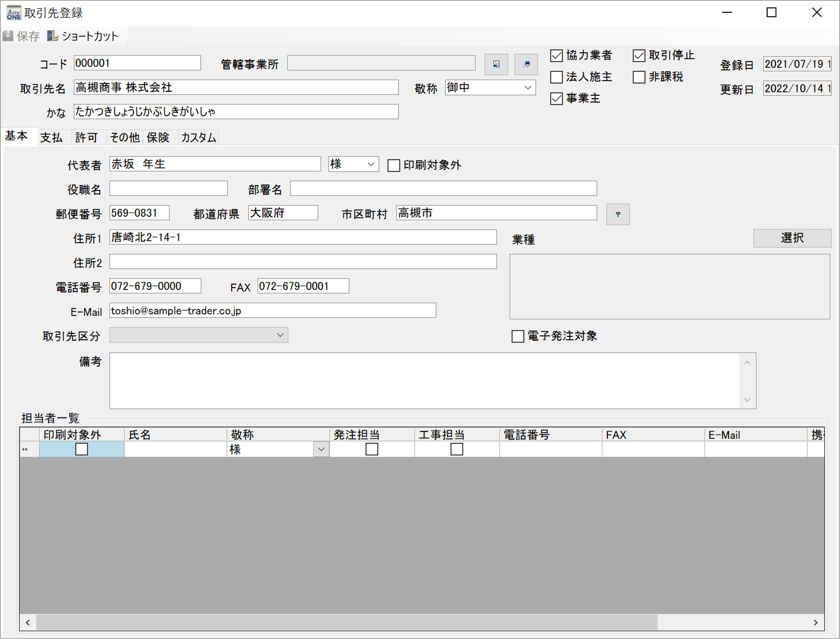Expand the 取引先区分 dropdown
The image size is (840, 639).
(280, 335)
